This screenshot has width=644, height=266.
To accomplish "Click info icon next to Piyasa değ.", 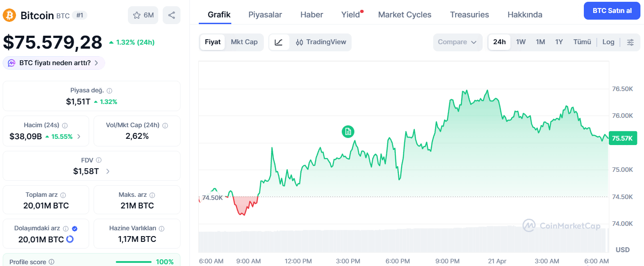I will (110, 91).
